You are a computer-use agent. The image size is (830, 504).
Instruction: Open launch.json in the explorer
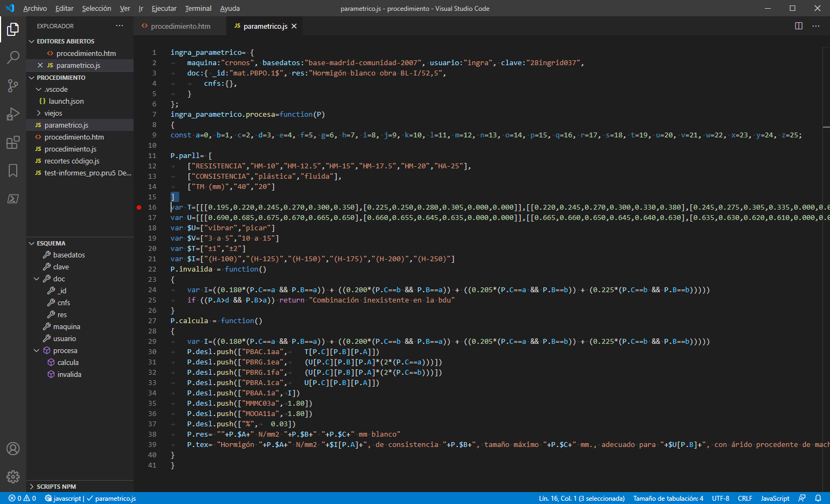coord(66,101)
